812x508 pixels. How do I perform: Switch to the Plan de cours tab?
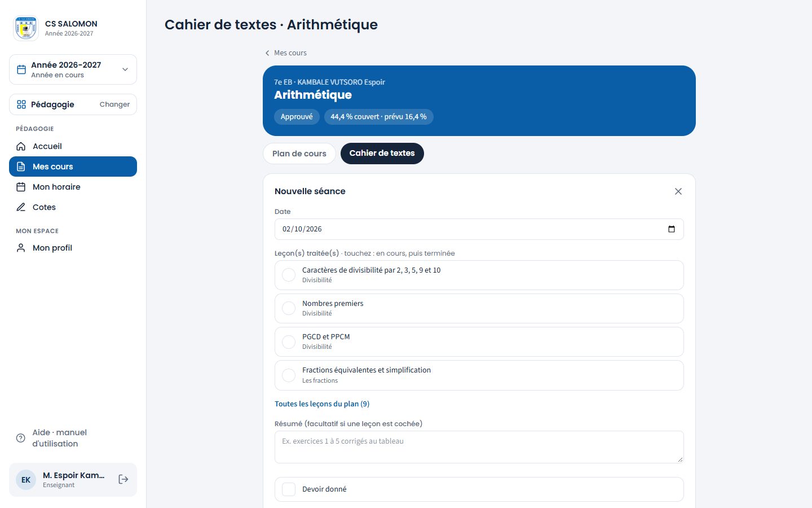tap(299, 154)
